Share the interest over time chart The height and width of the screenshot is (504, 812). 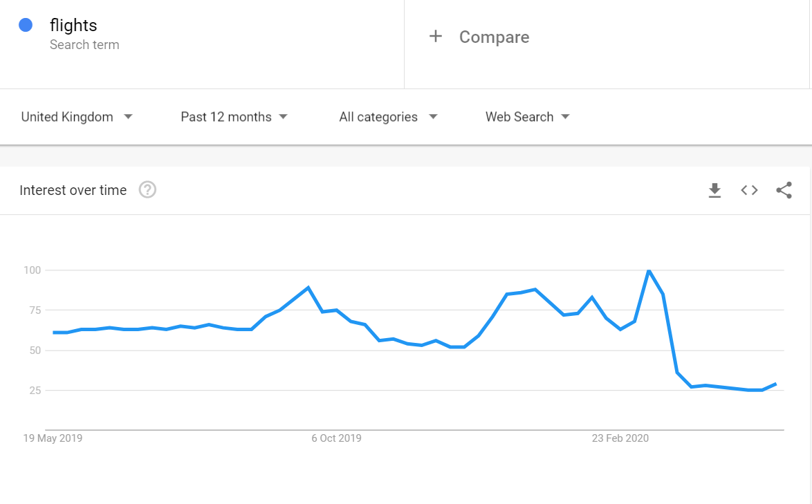[x=784, y=190]
